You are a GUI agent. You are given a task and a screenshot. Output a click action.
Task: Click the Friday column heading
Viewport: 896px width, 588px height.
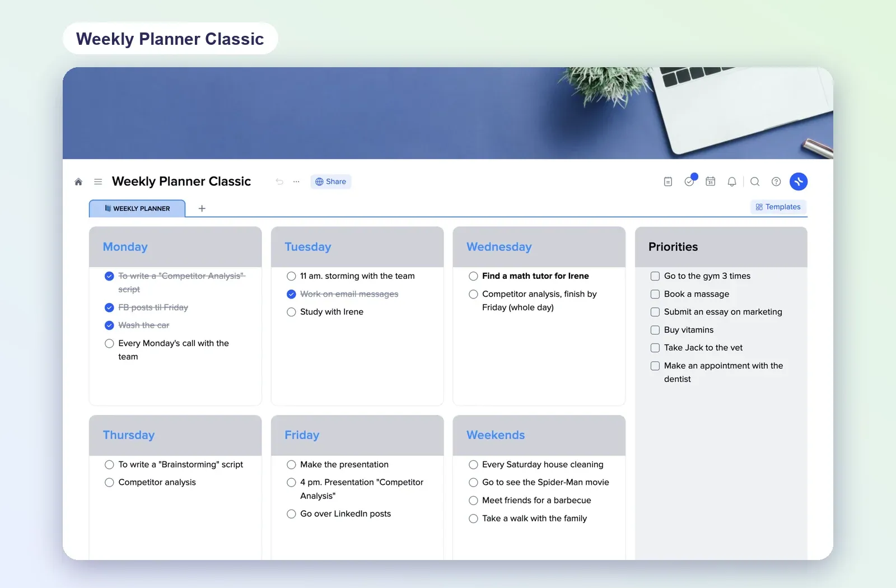[302, 435]
